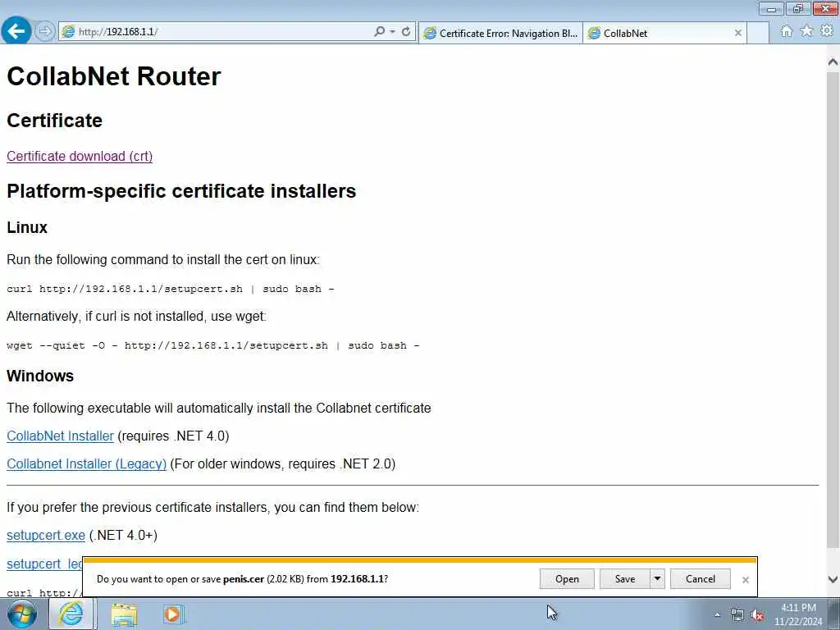Click the Forward navigation arrow

click(45, 32)
